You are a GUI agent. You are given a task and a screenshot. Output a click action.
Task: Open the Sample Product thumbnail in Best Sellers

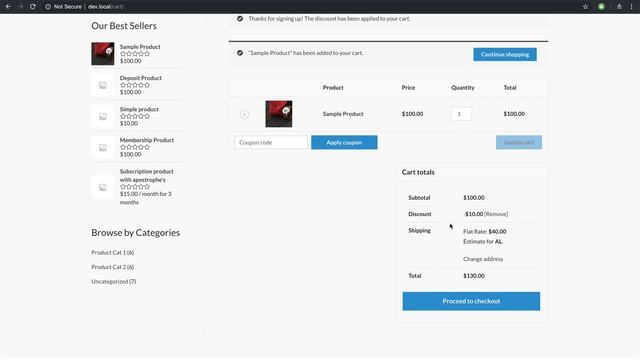[102, 53]
